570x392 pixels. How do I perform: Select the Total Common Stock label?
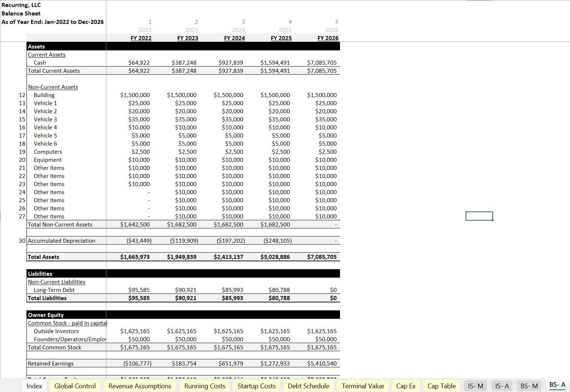(54, 347)
